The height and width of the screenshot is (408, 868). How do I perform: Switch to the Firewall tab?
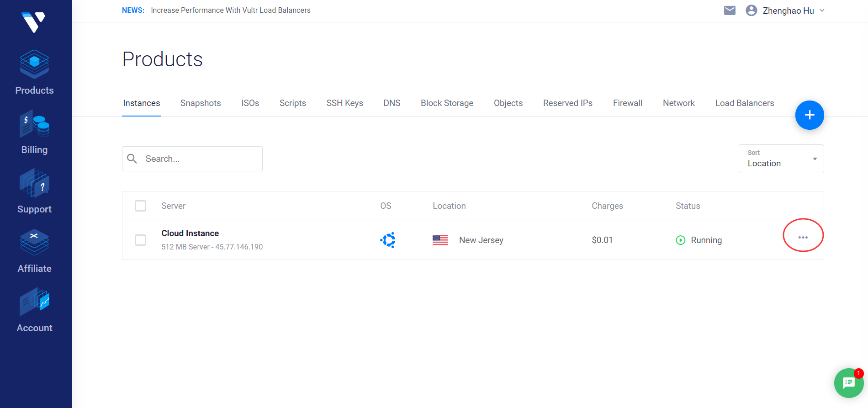tap(628, 103)
